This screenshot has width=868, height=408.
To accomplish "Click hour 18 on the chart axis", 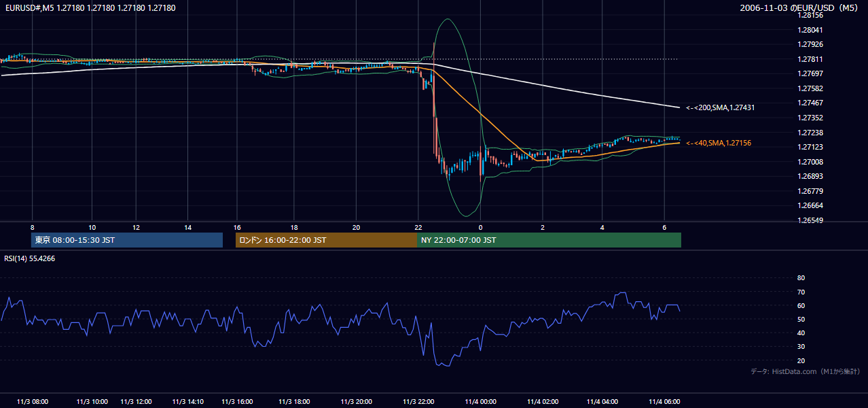I will [294, 227].
